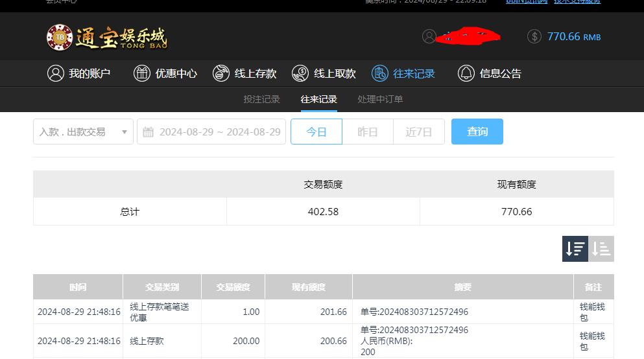Click the 770.66 RMB balance in header

pyautogui.click(x=574, y=36)
